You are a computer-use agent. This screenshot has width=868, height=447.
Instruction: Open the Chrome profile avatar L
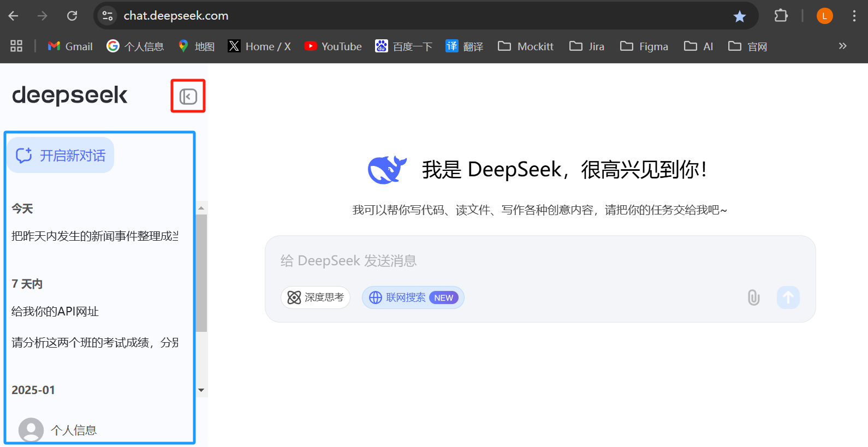(x=825, y=16)
